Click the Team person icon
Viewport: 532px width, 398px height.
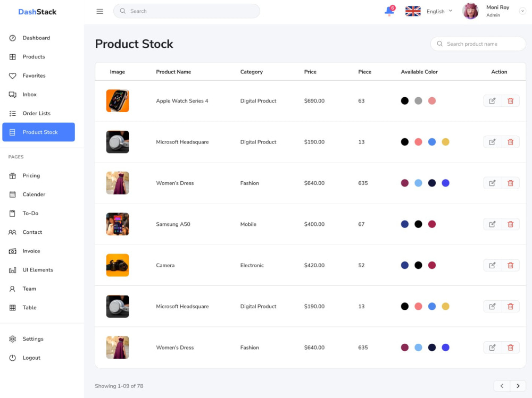coord(13,289)
